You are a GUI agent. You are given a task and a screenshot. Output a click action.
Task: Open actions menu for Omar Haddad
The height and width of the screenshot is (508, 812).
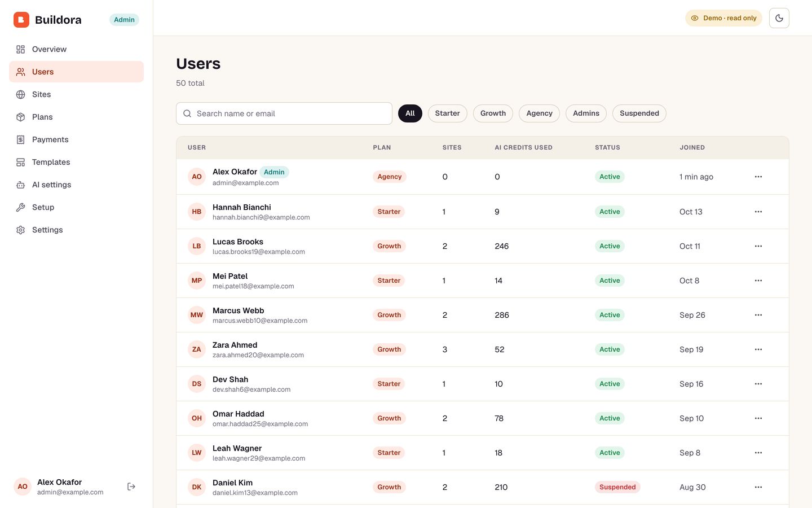pos(758,418)
